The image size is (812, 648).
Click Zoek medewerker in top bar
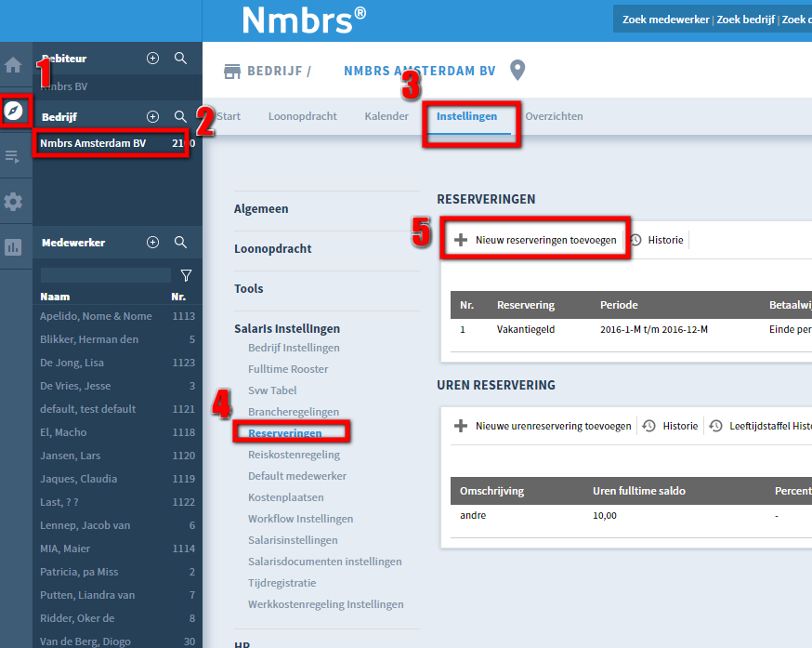click(665, 20)
